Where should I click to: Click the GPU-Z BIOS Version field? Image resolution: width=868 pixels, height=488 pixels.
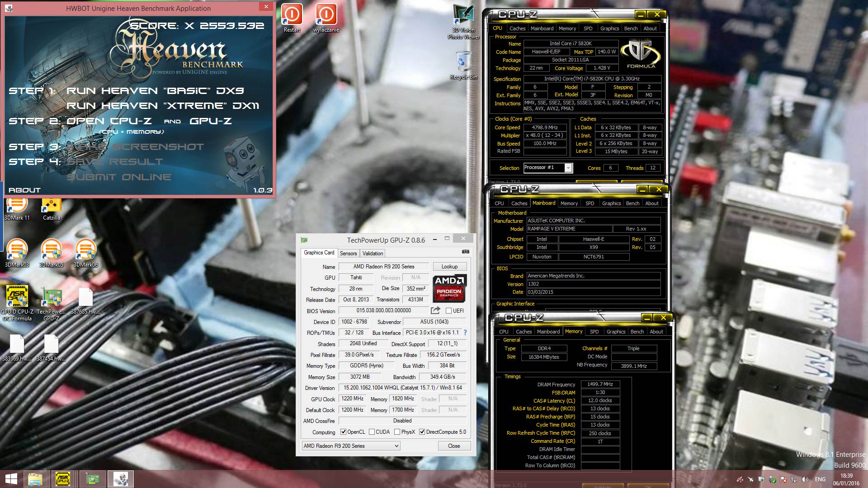[383, 310]
